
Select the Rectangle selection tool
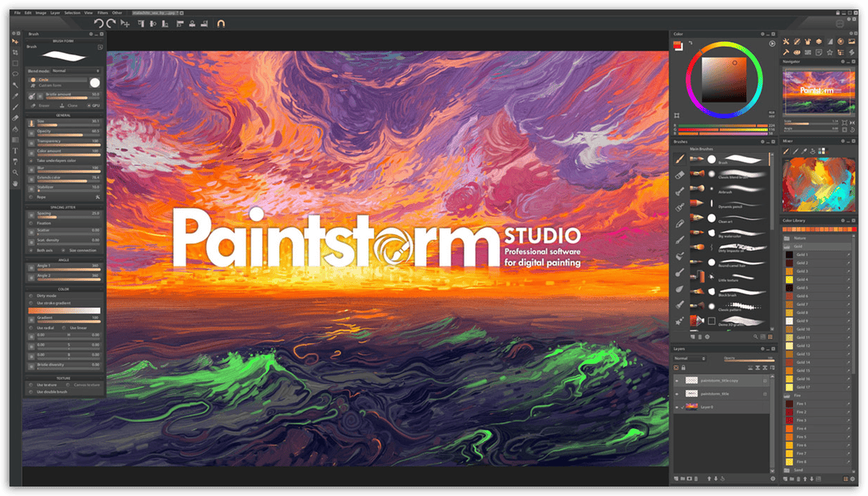pos(16,63)
